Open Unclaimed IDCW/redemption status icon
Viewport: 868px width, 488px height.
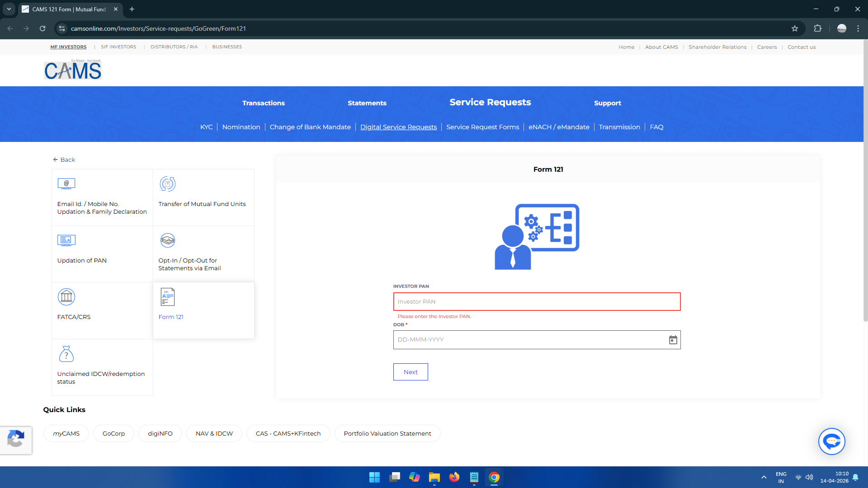[66, 354]
